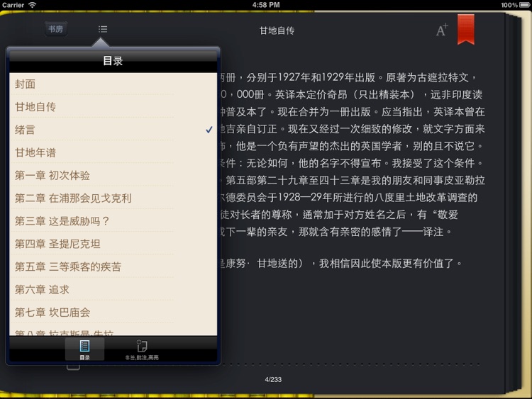Screen dimensions: 532x399
Task: Open the 甘地自传 contents entry
Action: (x=113, y=107)
